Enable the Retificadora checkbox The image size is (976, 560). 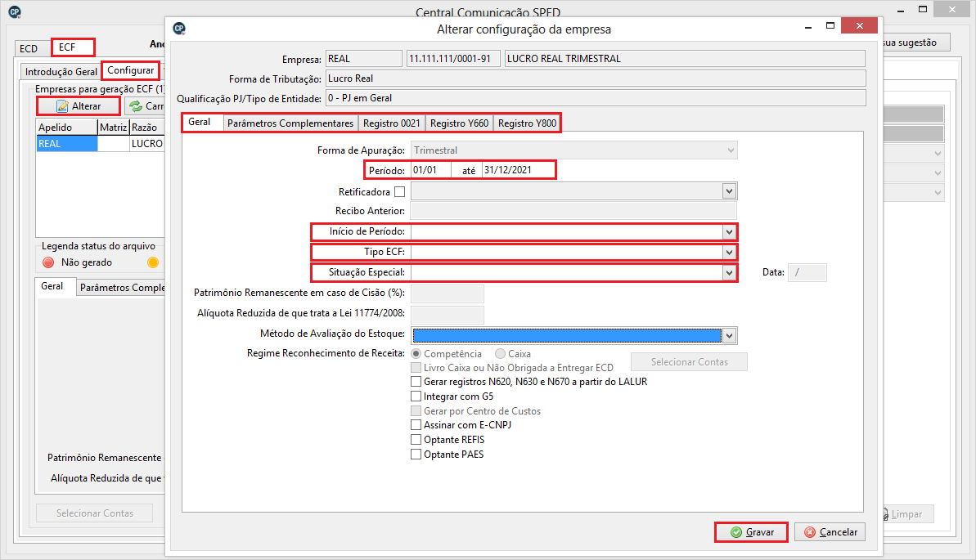(x=399, y=192)
